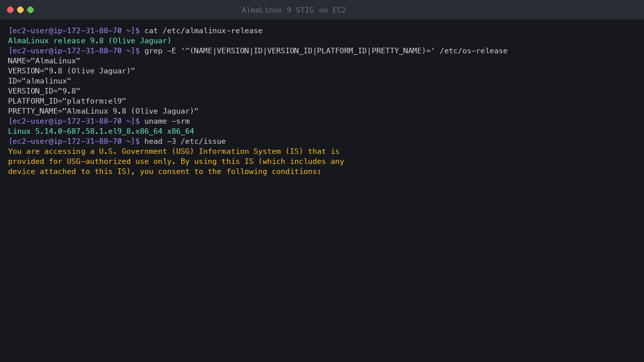Select the line VERSION_ID="9.8"
The height and width of the screenshot is (362, 644).
tap(44, 91)
